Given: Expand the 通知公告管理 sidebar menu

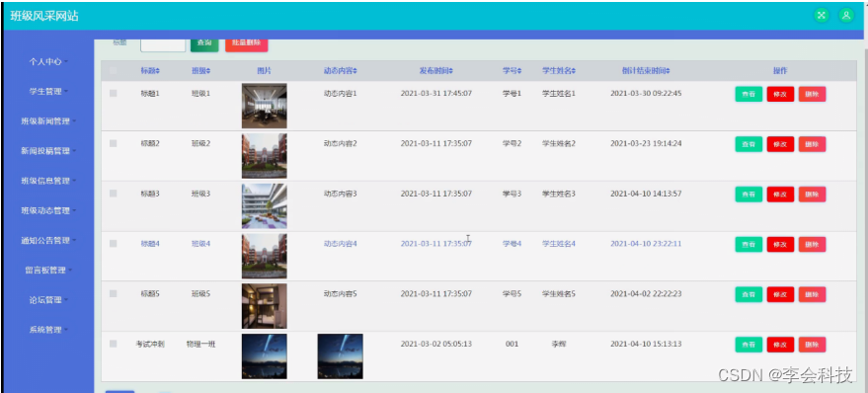Looking at the screenshot, I should click(48, 241).
